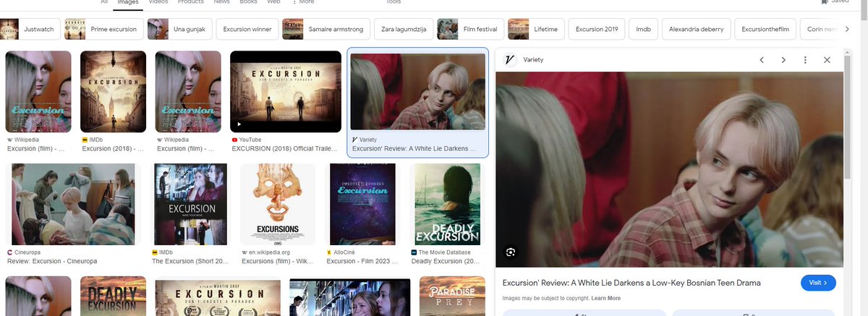Click the 'Excursion - Film 2023 ...' caption
Image resolution: width=868 pixels, height=316 pixels.
pos(362,261)
